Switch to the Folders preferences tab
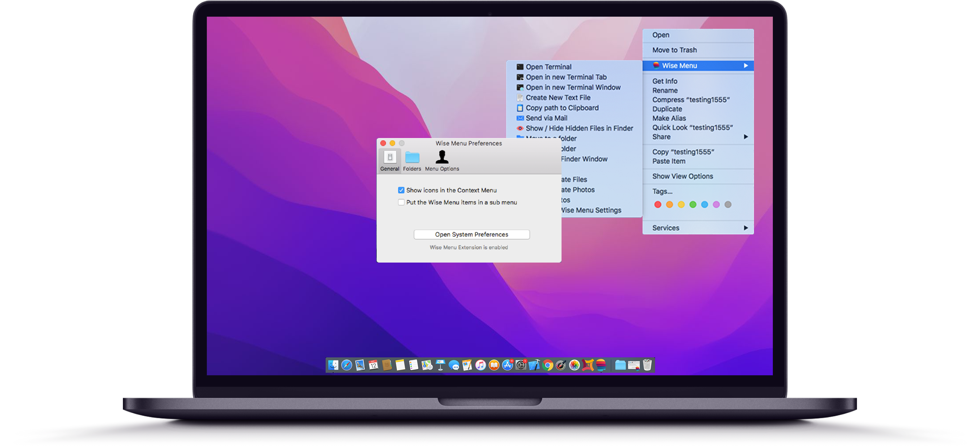Viewport: 980px width, 448px height. point(412,161)
